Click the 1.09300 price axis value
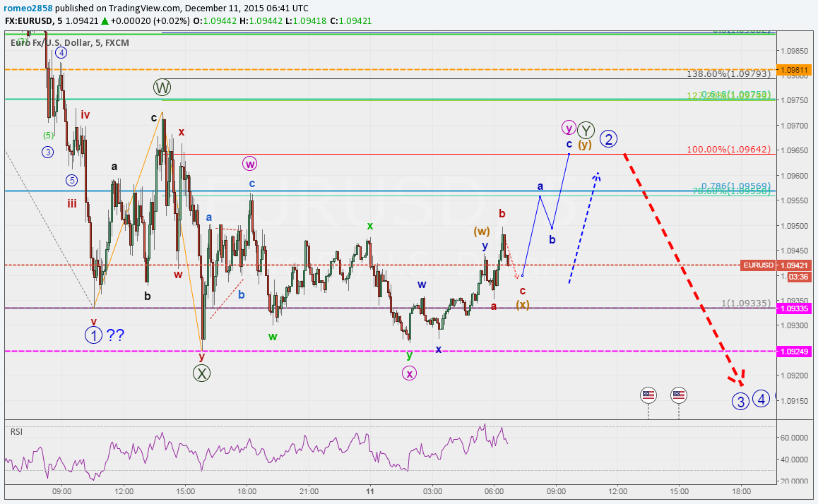The image size is (818, 504). tap(794, 325)
